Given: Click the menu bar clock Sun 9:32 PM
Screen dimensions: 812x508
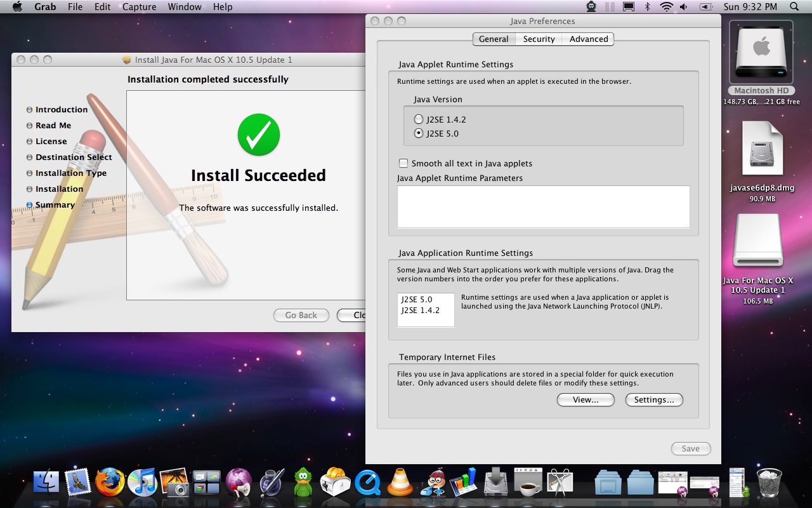Looking at the screenshot, I should pos(750,7).
